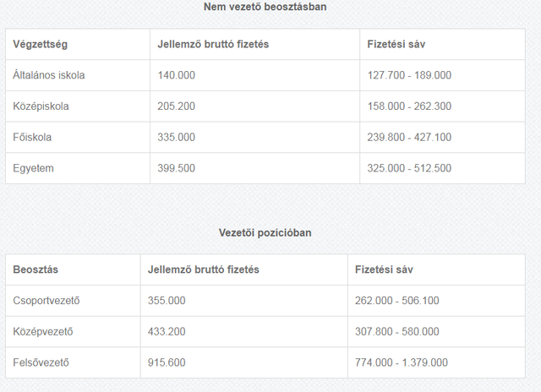This screenshot has width=541, height=392.
Task: Click the Nem vezető beosztásban heading
Action: (x=265, y=7)
